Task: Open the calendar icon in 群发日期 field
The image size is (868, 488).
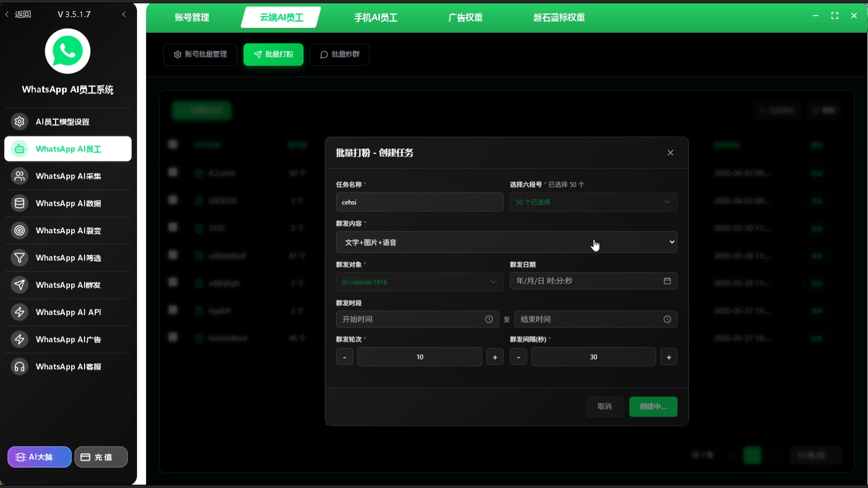Action: tap(667, 281)
